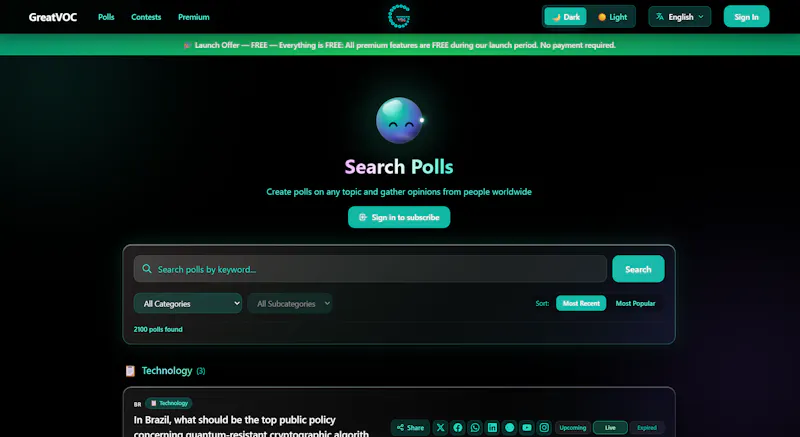
Task: Click the Search button
Action: pos(638,269)
